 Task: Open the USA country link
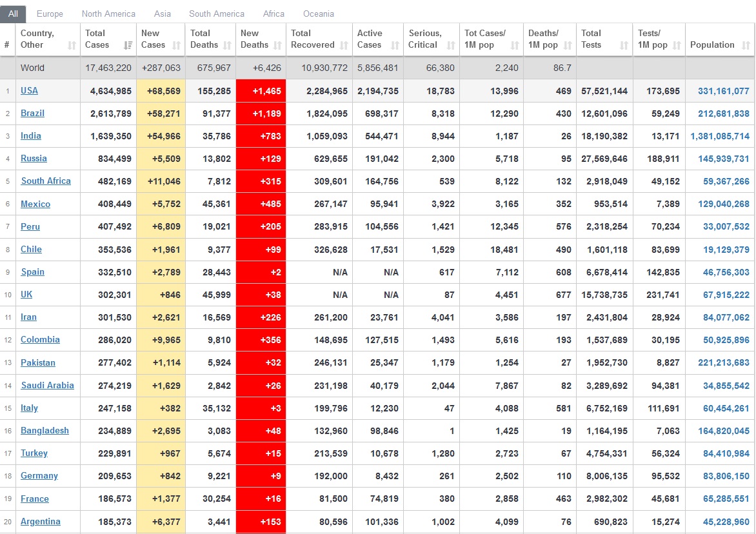click(29, 91)
